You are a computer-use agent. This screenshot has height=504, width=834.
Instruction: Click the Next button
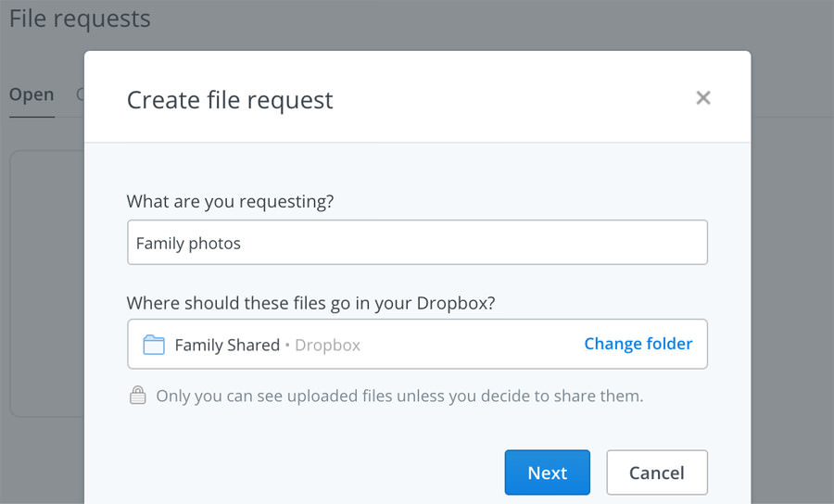tap(548, 472)
